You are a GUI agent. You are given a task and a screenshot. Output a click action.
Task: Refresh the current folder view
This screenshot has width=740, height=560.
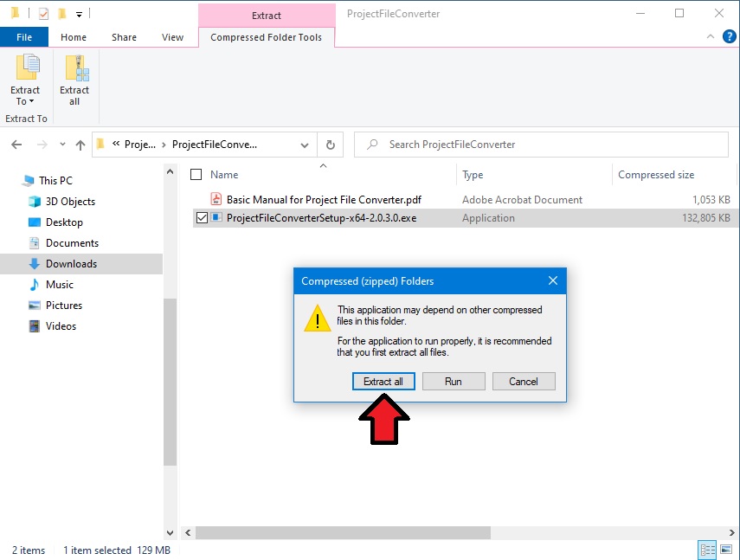(x=331, y=145)
